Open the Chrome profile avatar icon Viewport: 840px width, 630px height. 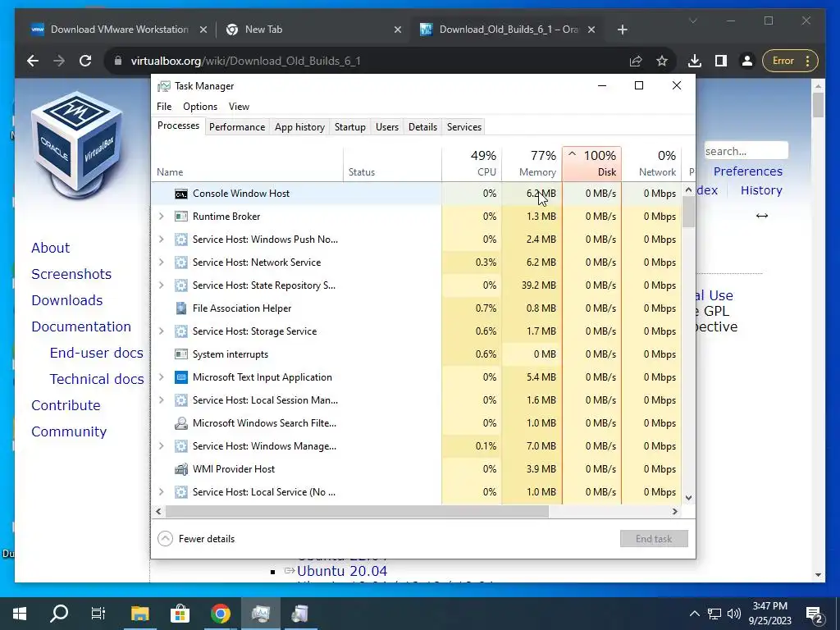[x=746, y=61]
